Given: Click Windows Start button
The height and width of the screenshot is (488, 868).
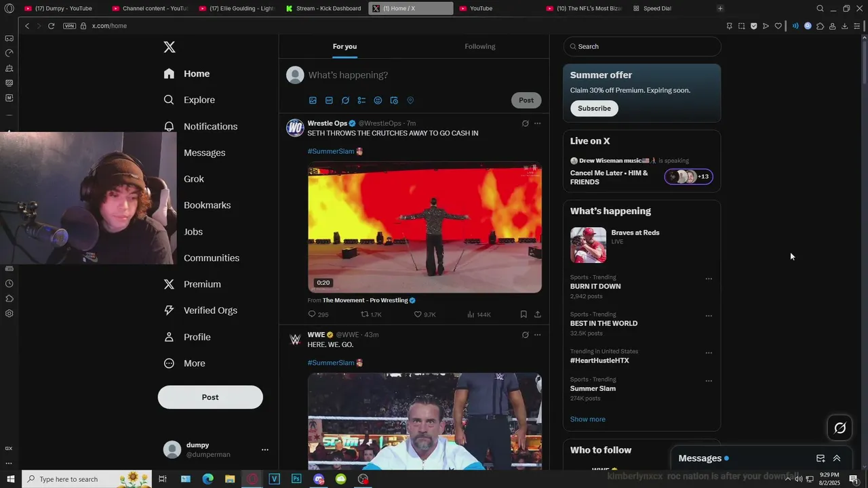Looking at the screenshot, I should 10,479.
